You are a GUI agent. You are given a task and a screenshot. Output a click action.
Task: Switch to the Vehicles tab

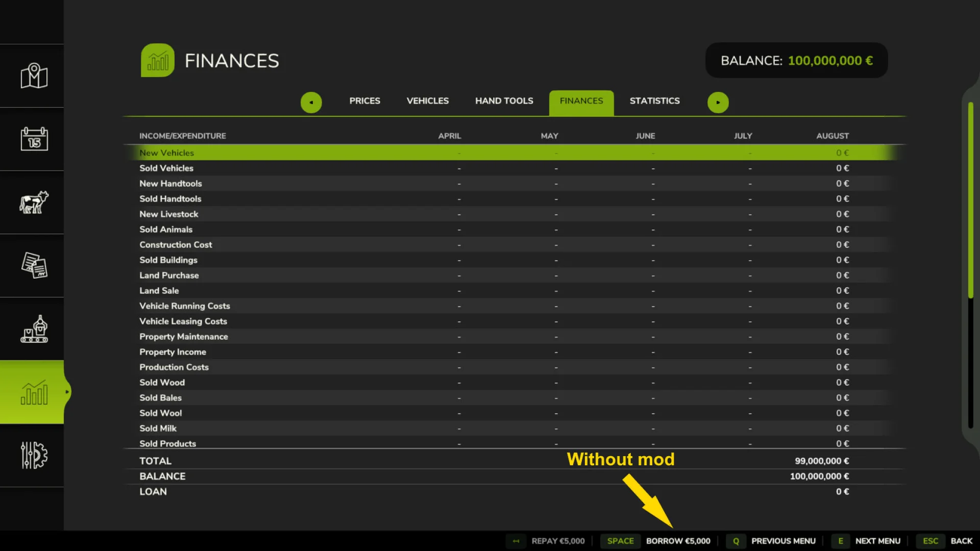(427, 101)
